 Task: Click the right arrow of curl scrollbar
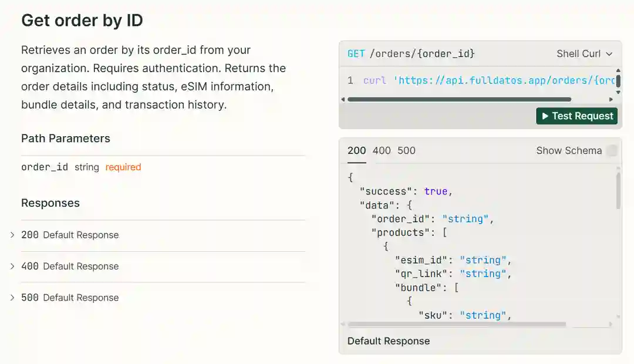611,99
